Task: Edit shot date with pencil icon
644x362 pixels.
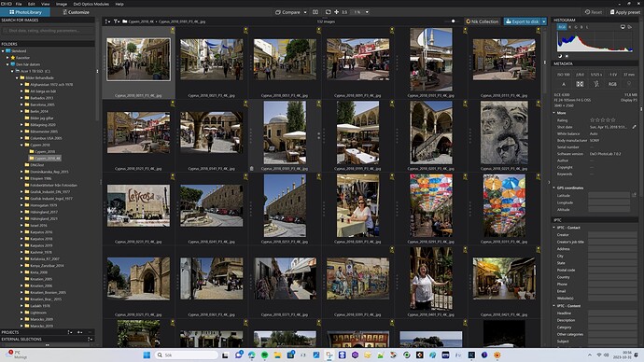Action: [634, 127]
